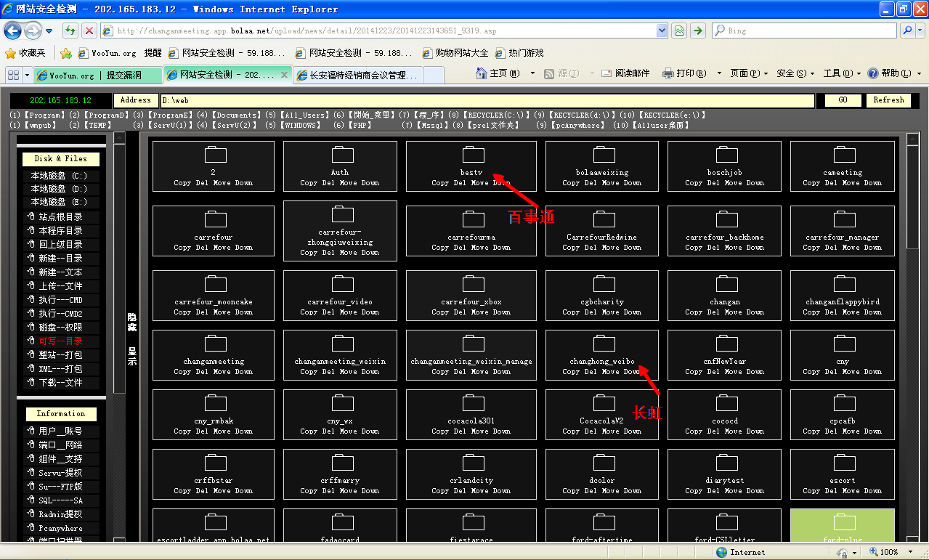Viewport: 929px width, 560px height.
Task: Click Del under the bestv folder
Action: coord(460,183)
